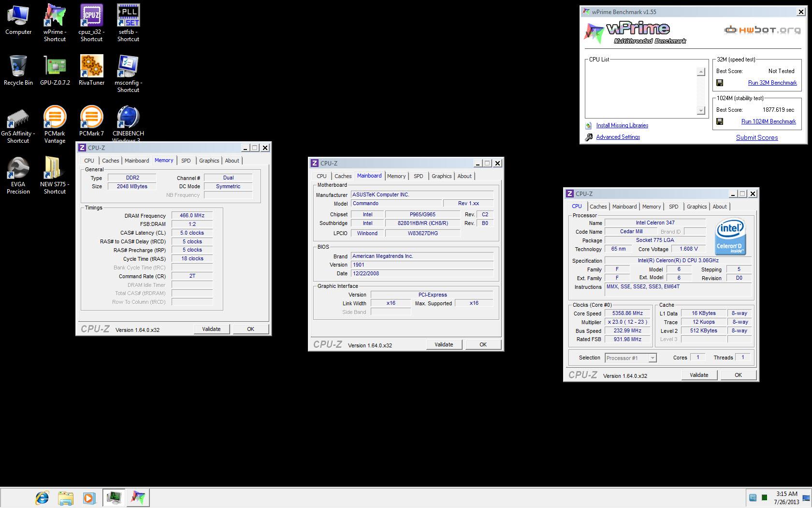
Task: Click the Action Center flag in system tray
Action: click(x=753, y=497)
